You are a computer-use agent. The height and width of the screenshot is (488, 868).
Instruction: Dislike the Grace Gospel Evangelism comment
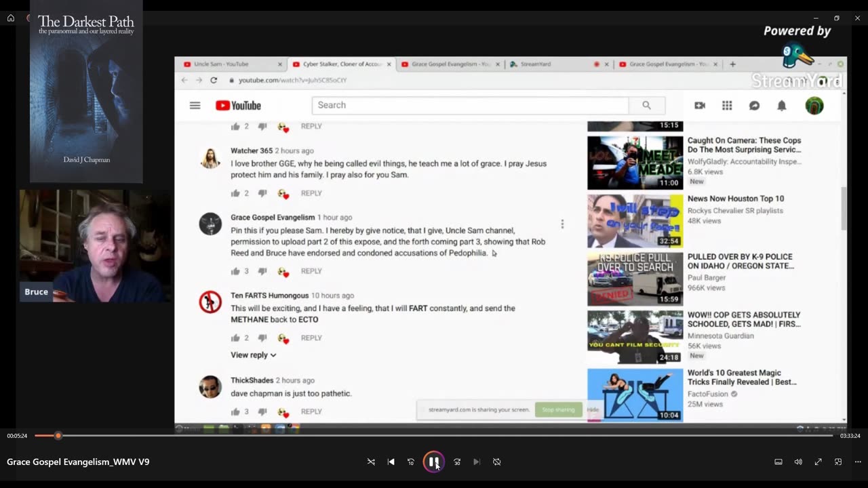pyautogui.click(x=262, y=271)
